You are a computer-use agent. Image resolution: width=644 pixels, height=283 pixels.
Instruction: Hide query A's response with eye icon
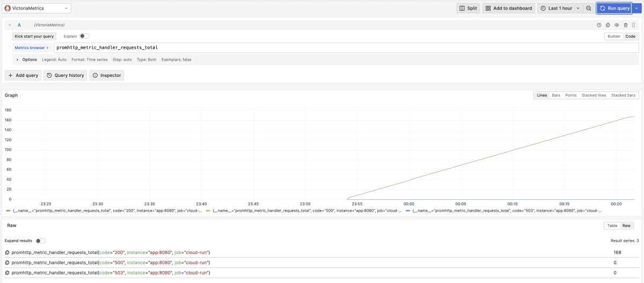[617, 25]
